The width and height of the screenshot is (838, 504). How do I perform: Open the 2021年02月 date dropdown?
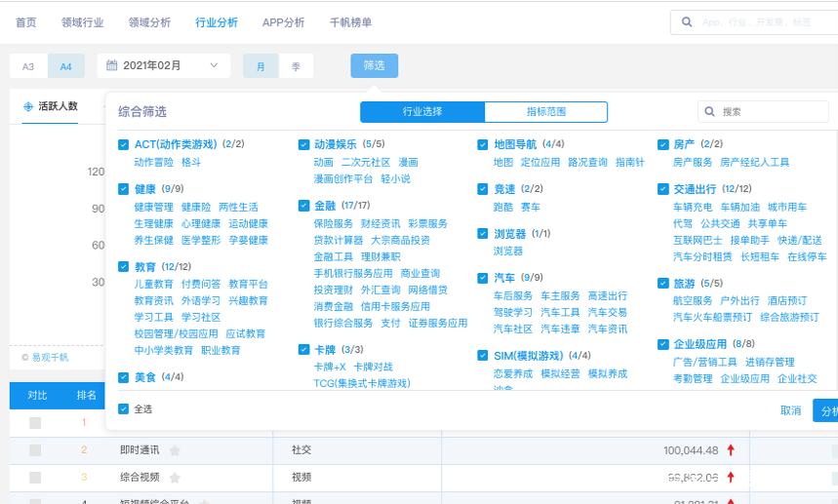164,65
